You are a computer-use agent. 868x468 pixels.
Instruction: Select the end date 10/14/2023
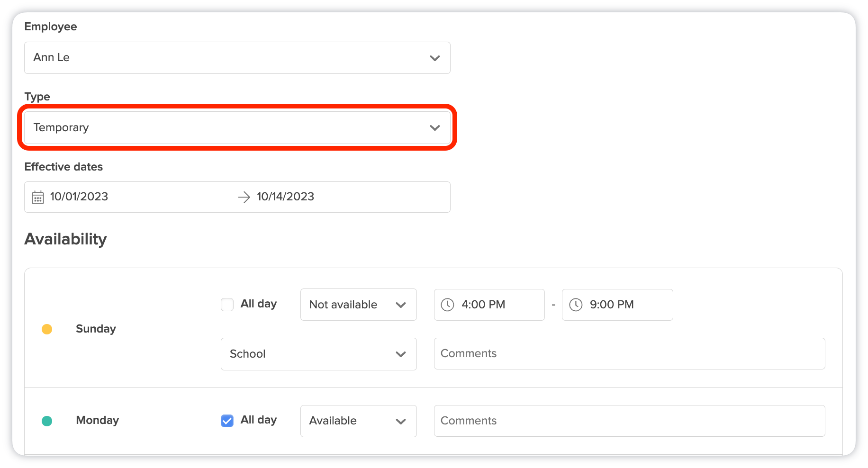tap(286, 197)
